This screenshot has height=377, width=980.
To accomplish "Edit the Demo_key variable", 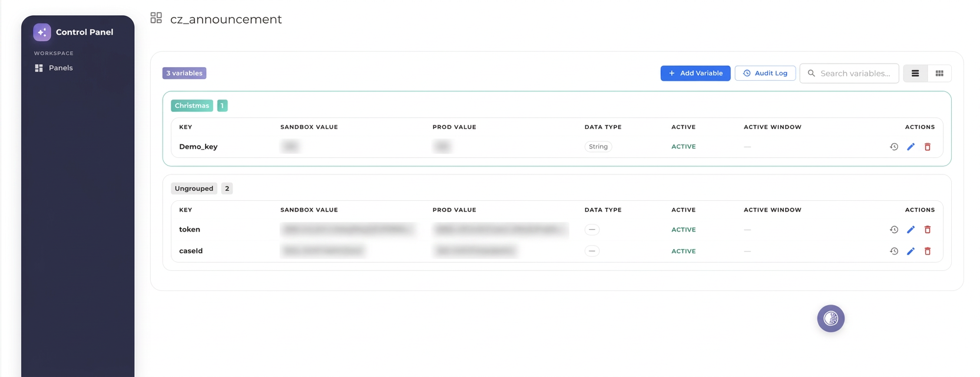I will (911, 147).
